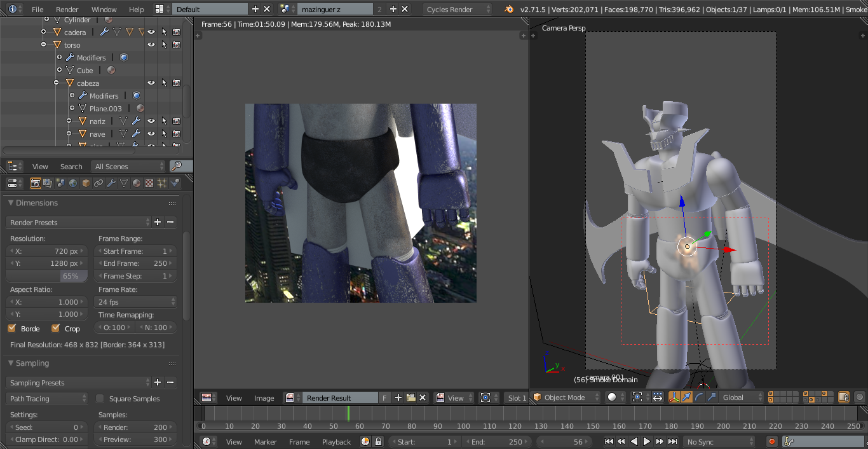The height and width of the screenshot is (449, 868).
Task: Click the outliner filter search magnifier
Action: 177,166
